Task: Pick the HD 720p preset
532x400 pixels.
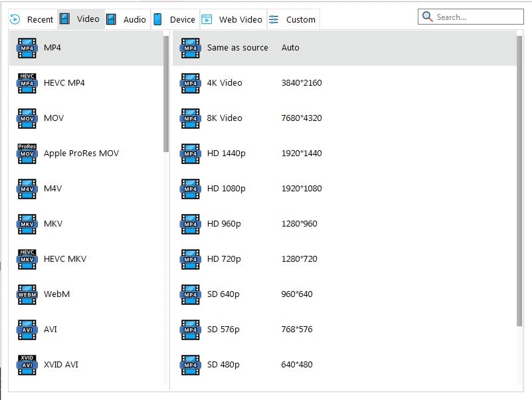Action: coord(264,259)
